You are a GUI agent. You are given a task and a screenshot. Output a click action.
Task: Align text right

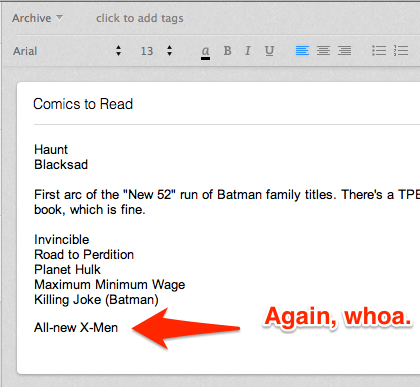pos(344,51)
